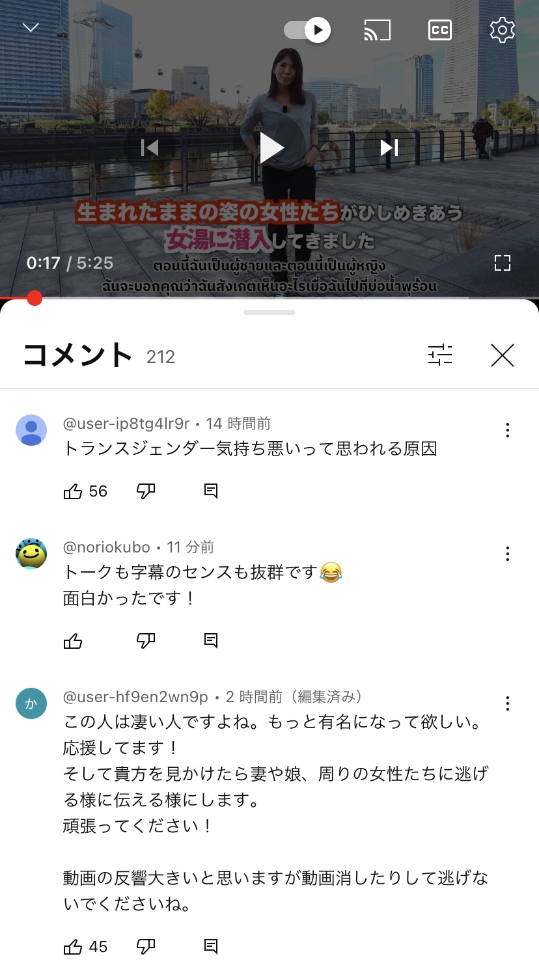
Task: Open video settings gear
Action: [502, 30]
